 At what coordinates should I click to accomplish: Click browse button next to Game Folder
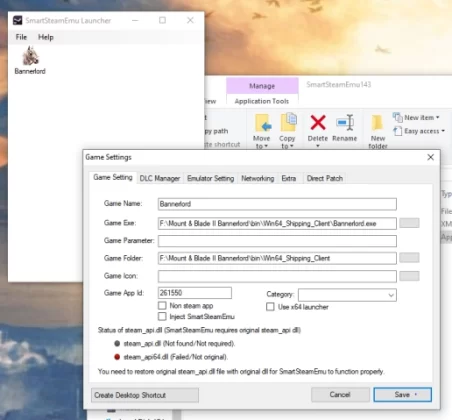pos(409,258)
